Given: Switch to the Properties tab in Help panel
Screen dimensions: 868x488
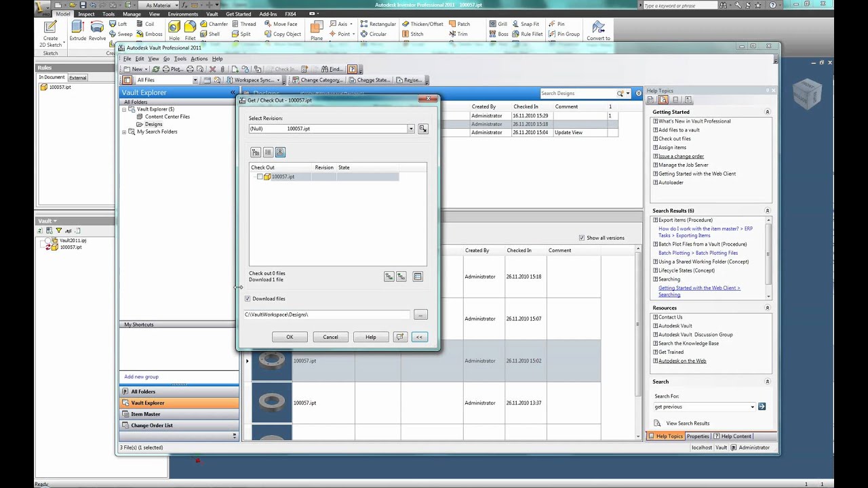Looking at the screenshot, I should tap(698, 436).
